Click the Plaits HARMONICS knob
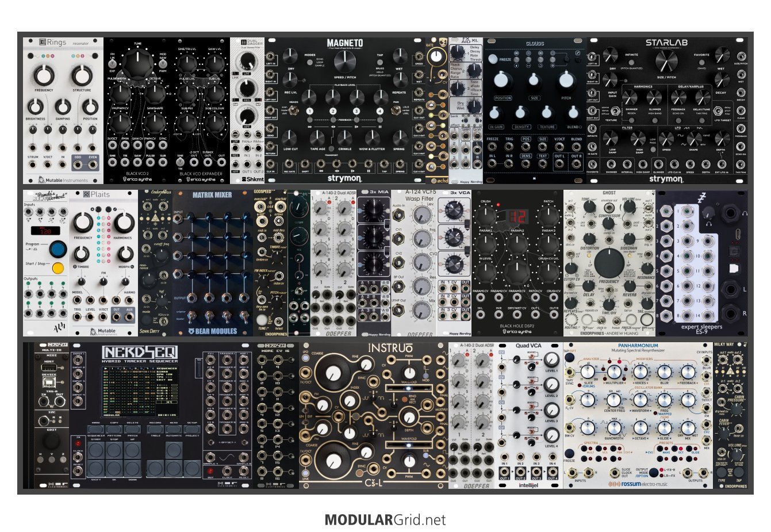 pos(122,223)
